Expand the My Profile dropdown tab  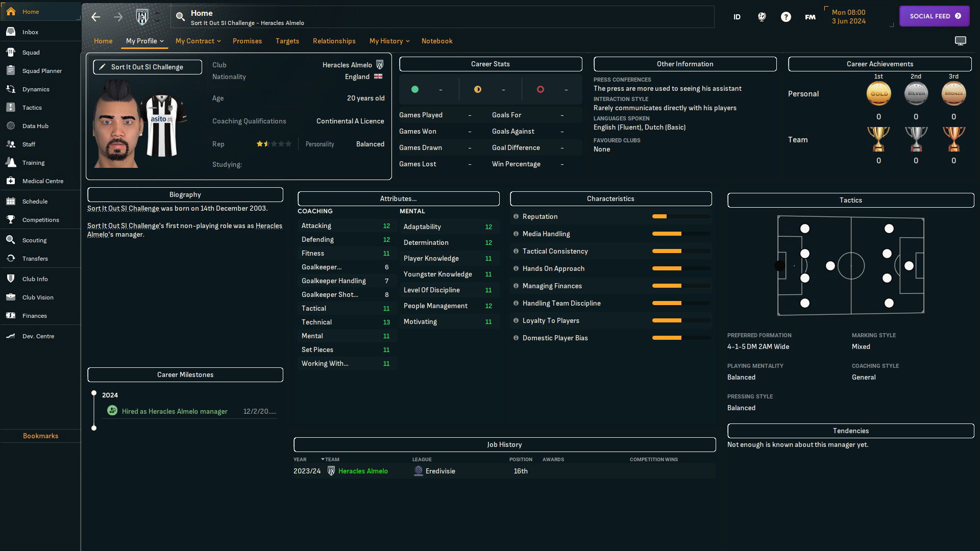(x=144, y=41)
